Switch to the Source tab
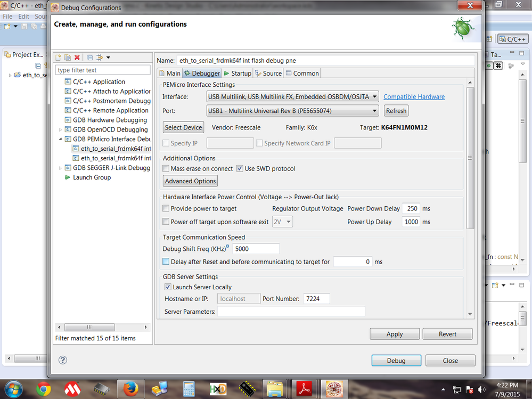 [268, 74]
